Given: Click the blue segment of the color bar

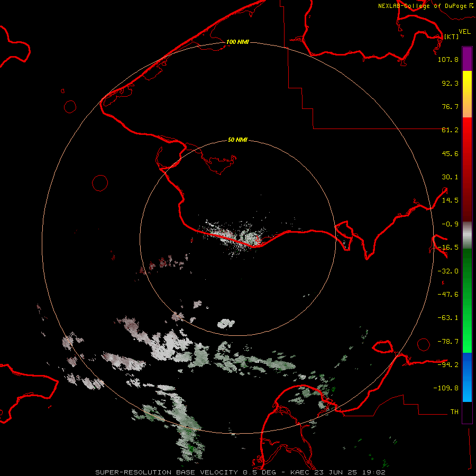Looking at the screenshot, I should (x=467, y=377).
